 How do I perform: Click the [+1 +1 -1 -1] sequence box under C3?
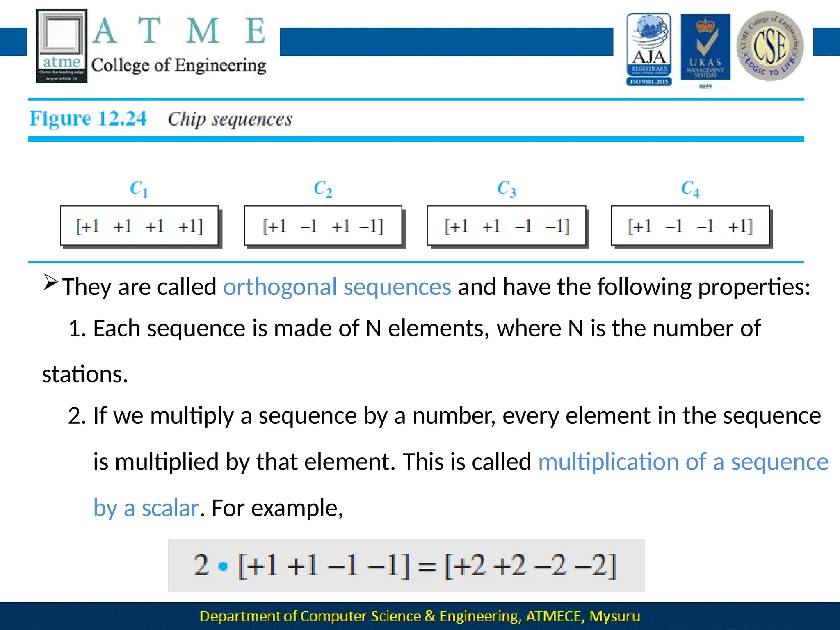[x=507, y=226]
